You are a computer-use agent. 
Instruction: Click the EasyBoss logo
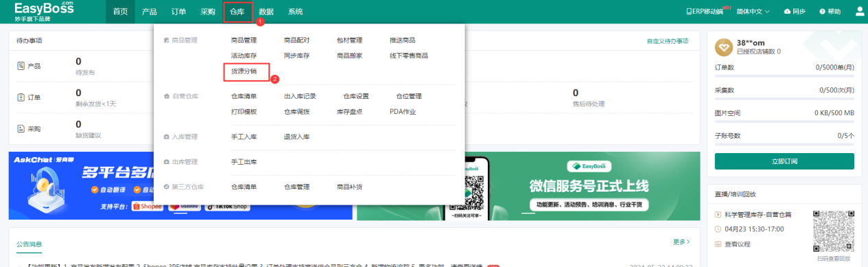44,12
